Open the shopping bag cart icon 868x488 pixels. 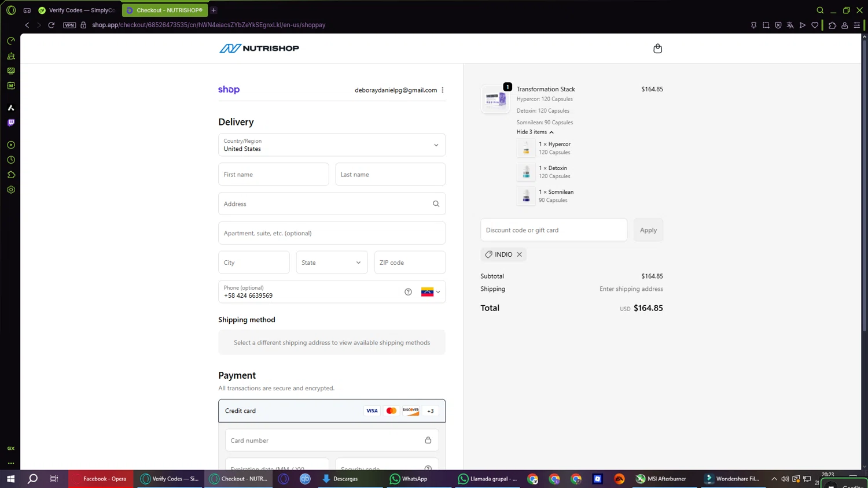pos(657,49)
